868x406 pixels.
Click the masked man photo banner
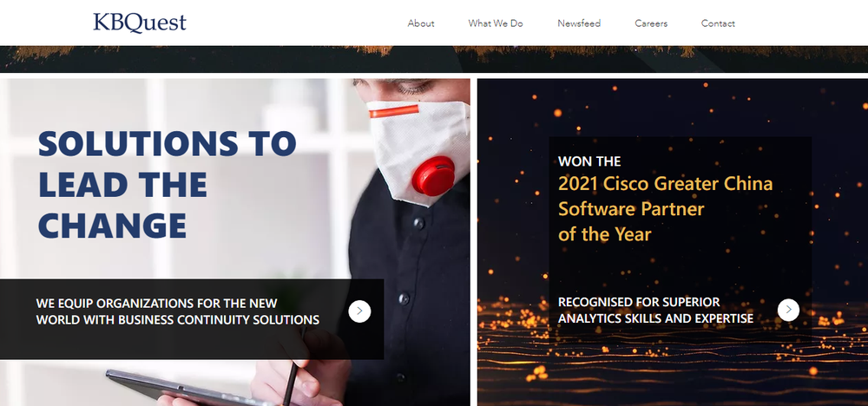coord(234,242)
